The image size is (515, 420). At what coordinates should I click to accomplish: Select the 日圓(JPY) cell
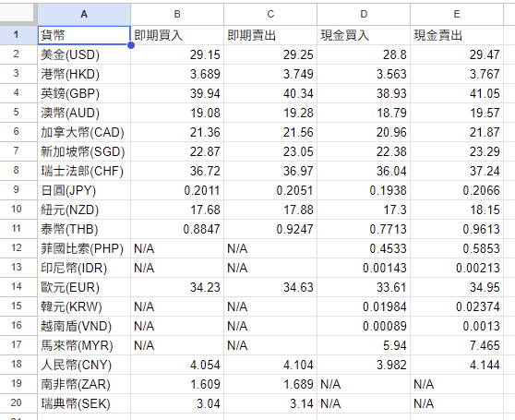[84, 190]
